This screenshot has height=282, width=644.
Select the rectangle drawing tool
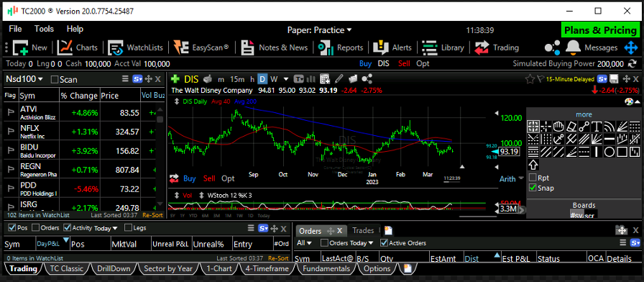(622, 152)
